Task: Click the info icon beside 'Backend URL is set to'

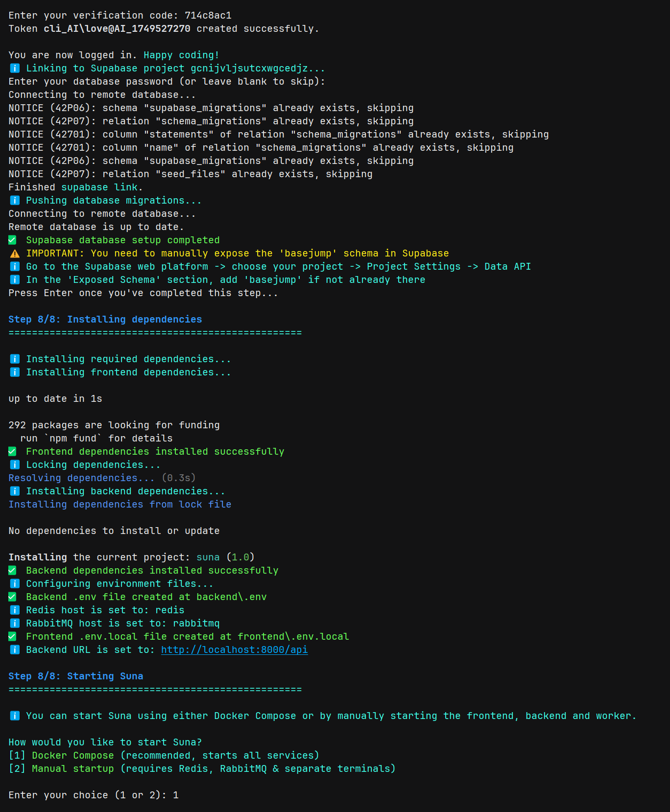Action: pyautogui.click(x=15, y=650)
